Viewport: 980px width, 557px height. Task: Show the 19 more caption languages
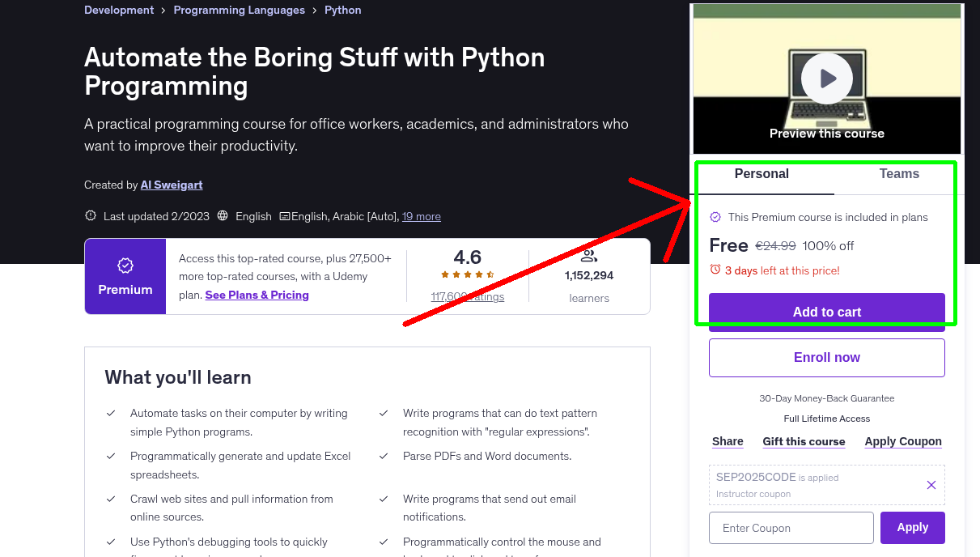tap(422, 216)
